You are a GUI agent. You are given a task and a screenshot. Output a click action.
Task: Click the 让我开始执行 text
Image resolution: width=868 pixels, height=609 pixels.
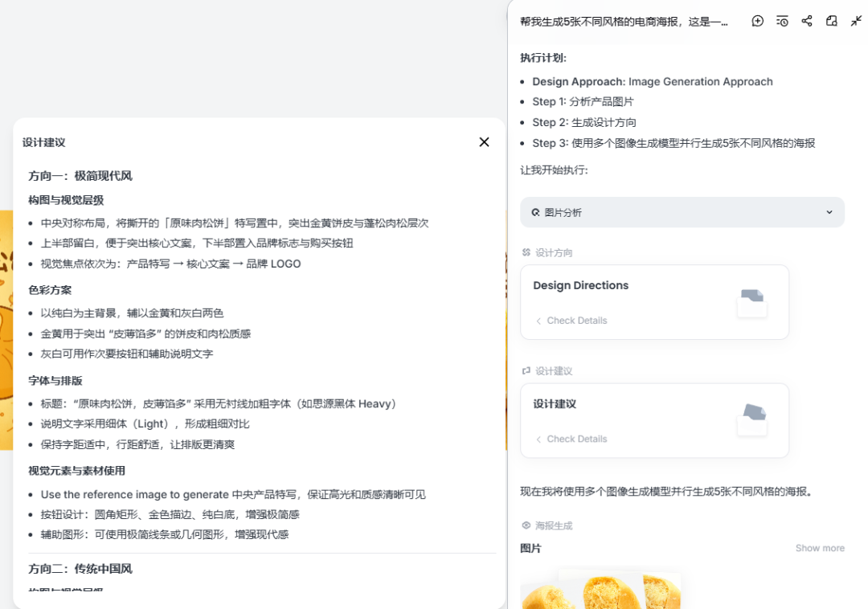point(554,170)
